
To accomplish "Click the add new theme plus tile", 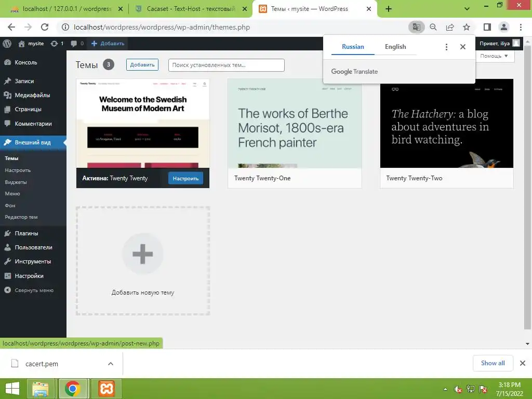I will pos(143,261).
